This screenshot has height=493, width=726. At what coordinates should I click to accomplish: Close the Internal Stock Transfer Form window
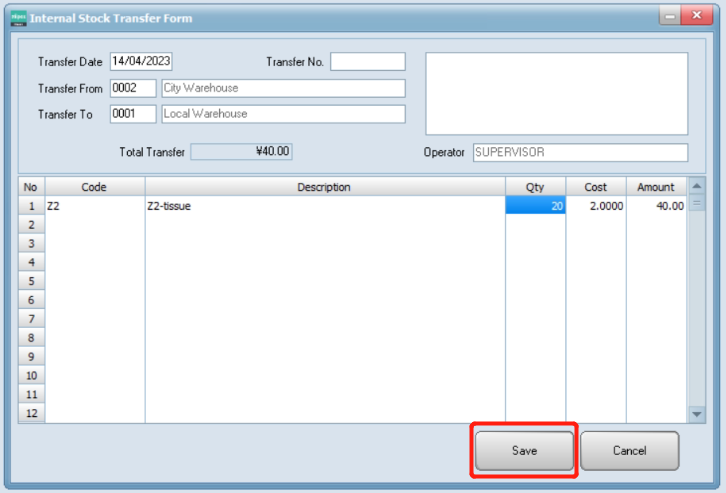[x=695, y=16]
